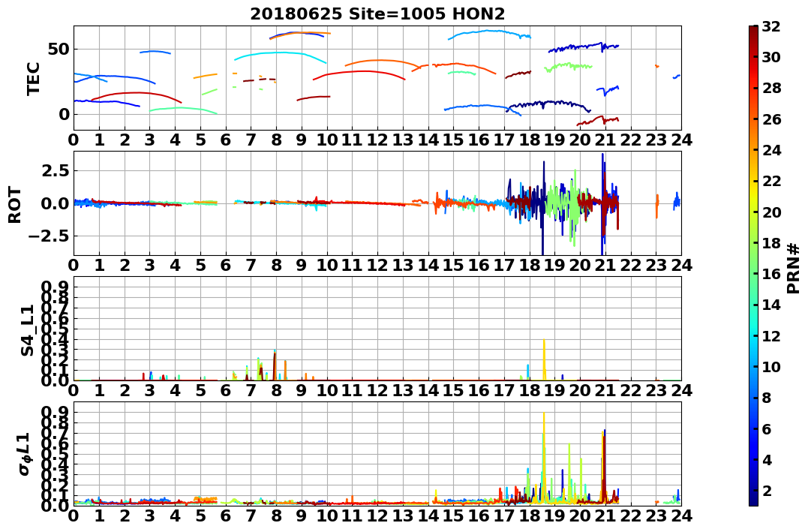Click the S4_L1 y-axis label
Image resolution: width=808 pixels, height=532 pixels.
coord(27,330)
